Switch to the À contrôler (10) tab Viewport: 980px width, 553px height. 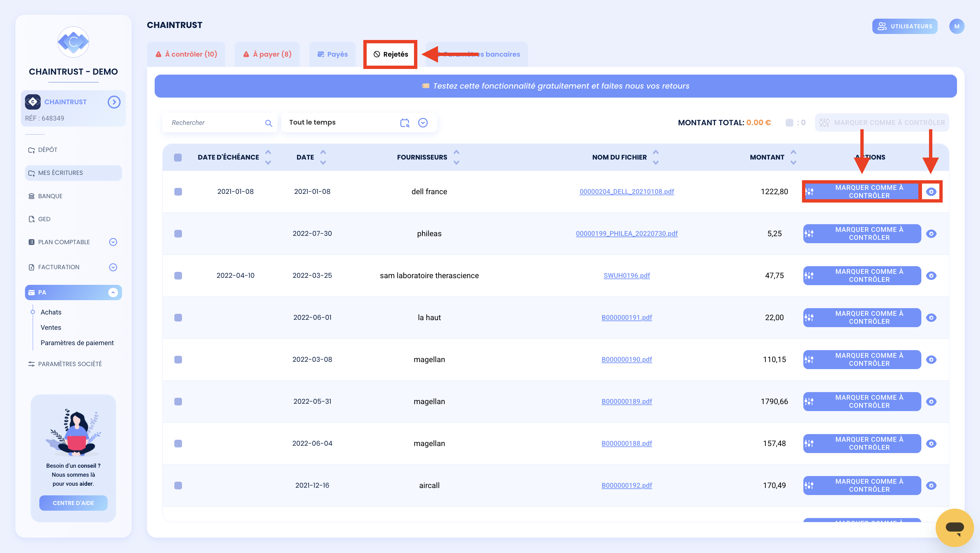pos(186,54)
